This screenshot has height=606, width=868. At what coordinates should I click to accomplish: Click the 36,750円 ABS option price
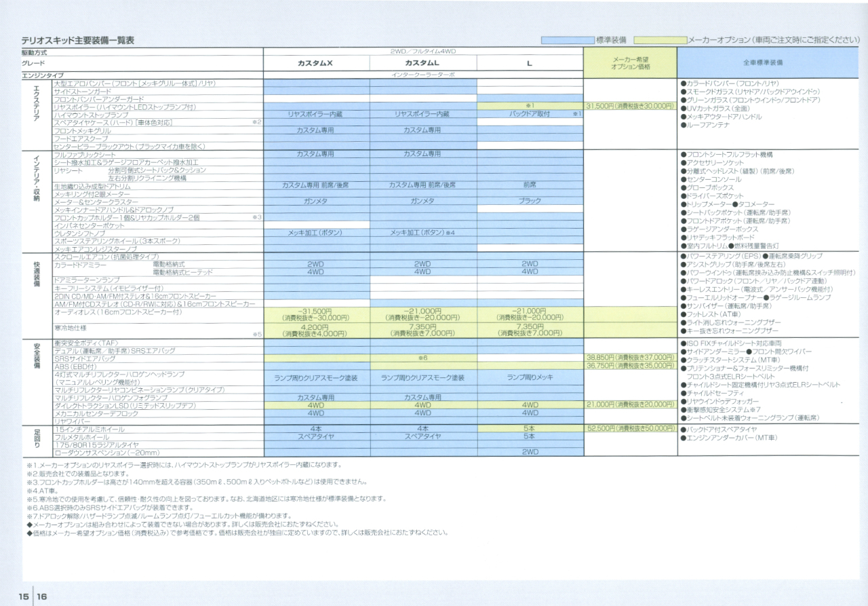[x=631, y=365]
